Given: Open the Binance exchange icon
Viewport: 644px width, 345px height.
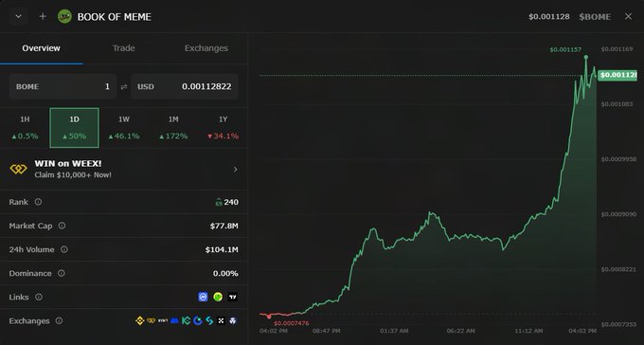Looking at the screenshot, I should pos(139,320).
